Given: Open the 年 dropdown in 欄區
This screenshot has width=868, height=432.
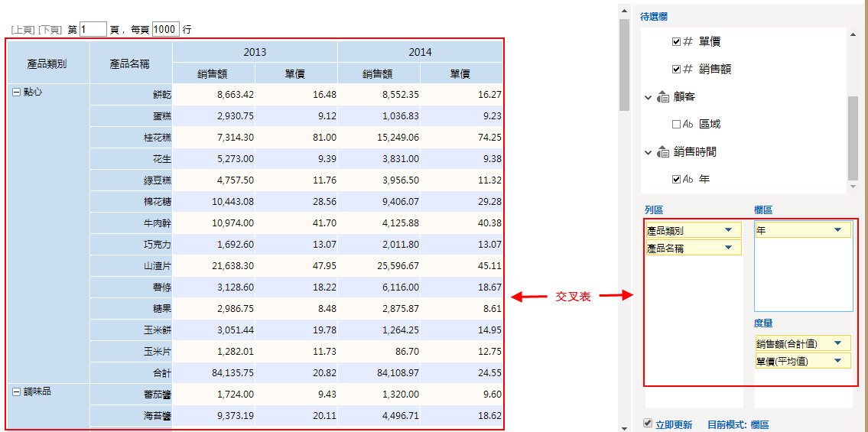Looking at the screenshot, I should click(837, 230).
